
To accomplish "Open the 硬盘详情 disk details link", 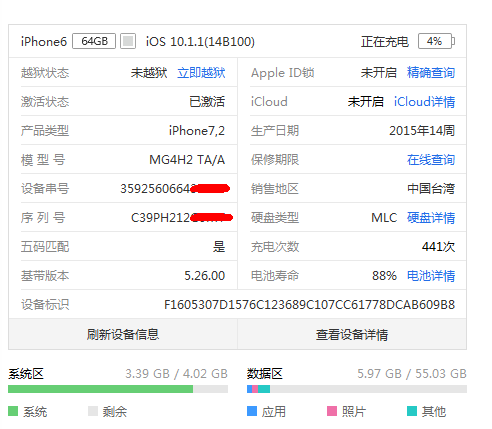I will pos(431,218).
